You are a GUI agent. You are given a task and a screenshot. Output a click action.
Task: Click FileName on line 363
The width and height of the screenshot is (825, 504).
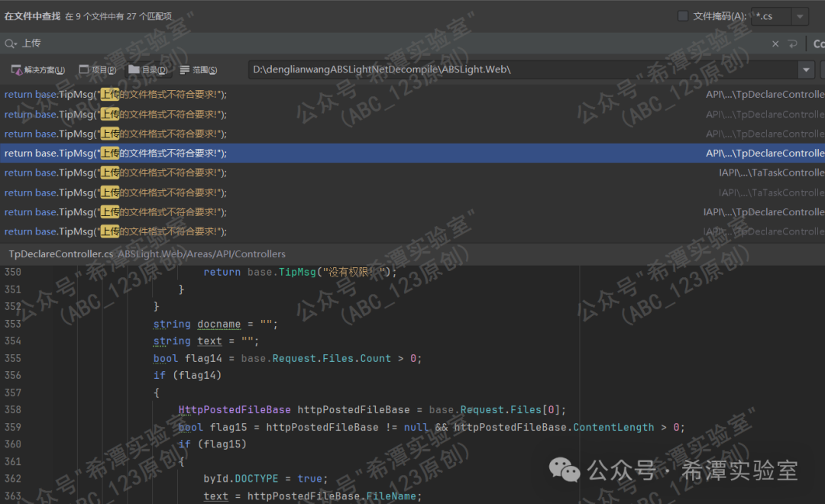click(391, 496)
